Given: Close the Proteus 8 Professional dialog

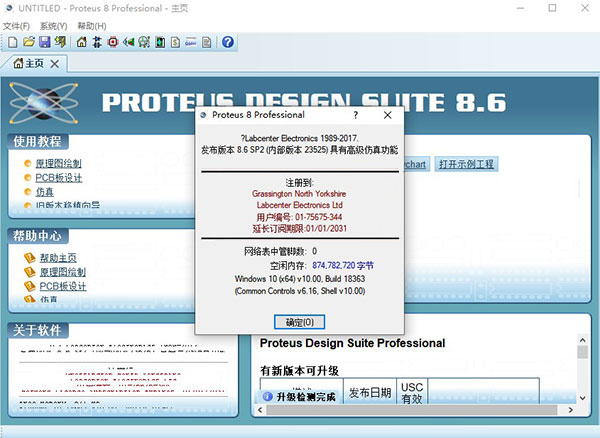Looking at the screenshot, I should coord(388,115).
